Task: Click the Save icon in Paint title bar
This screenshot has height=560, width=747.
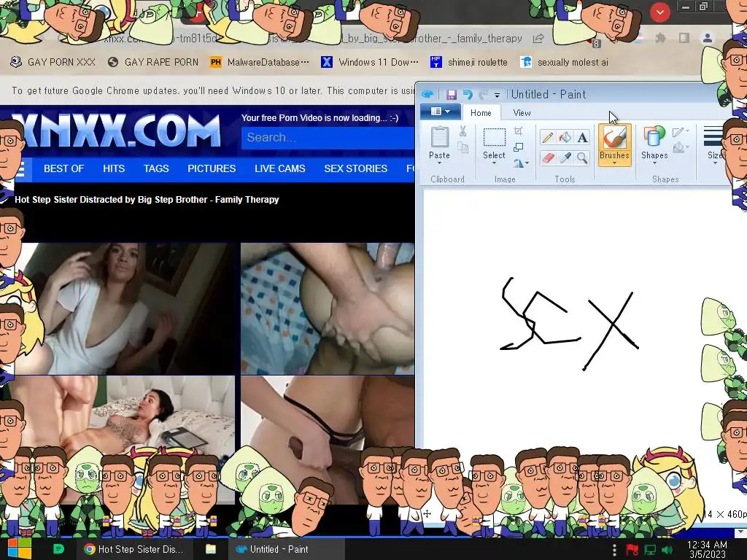Action: 451,94
